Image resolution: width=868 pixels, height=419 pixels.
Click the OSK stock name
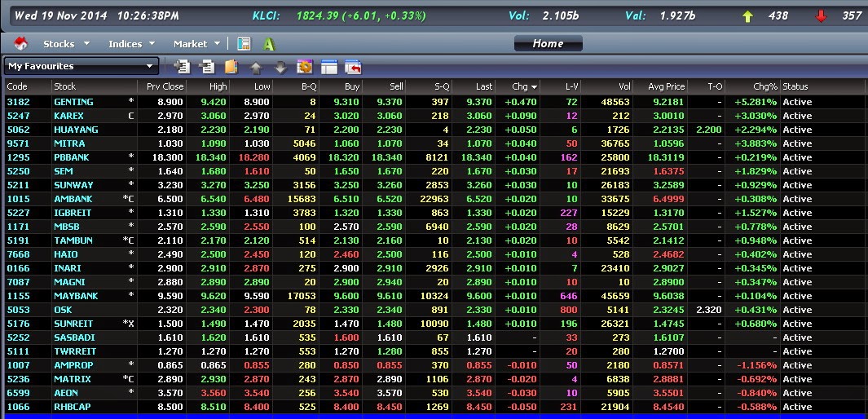[63, 310]
